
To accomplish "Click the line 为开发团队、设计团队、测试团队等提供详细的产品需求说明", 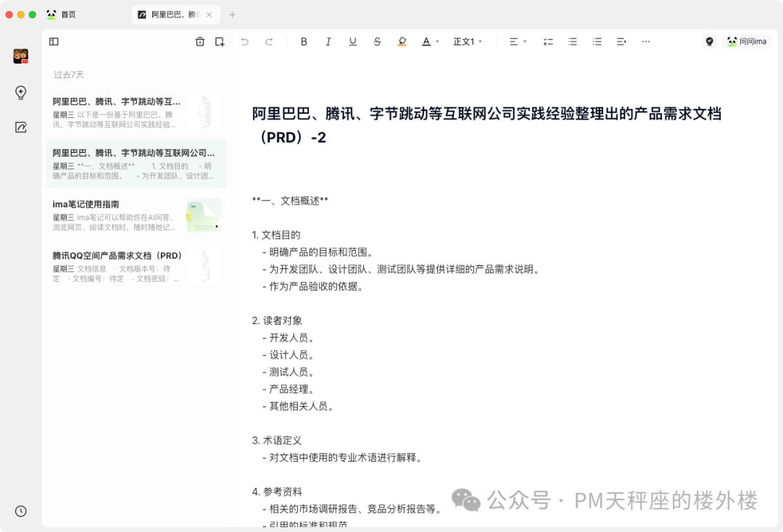I will coord(401,270).
